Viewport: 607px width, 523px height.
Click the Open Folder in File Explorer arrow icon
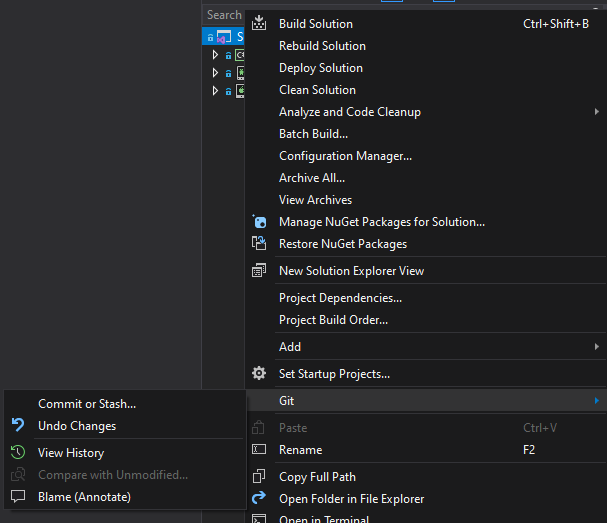click(259, 498)
